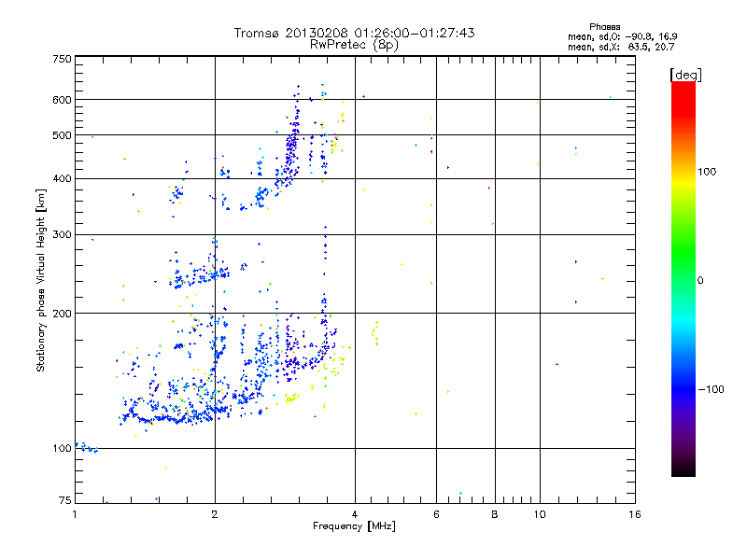
Task: Click the y-axis tick label '200'
Action: click(62, 314)
